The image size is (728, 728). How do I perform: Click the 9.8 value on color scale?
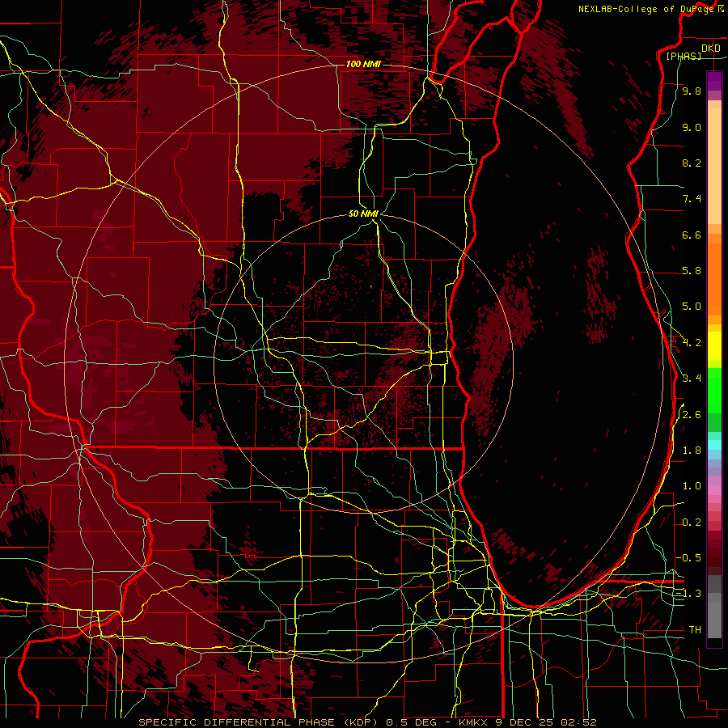pyautogui.click(x=692, y=91)
